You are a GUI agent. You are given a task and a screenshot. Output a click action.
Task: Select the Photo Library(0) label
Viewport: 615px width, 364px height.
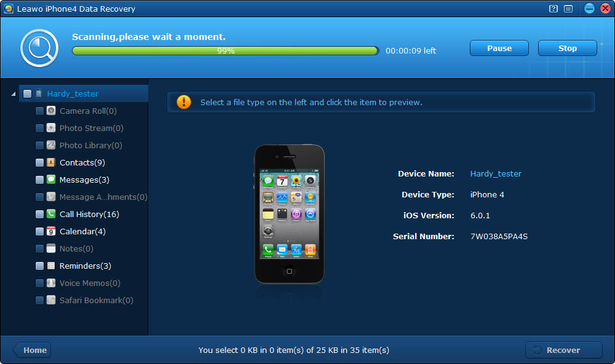click(90, 146)
